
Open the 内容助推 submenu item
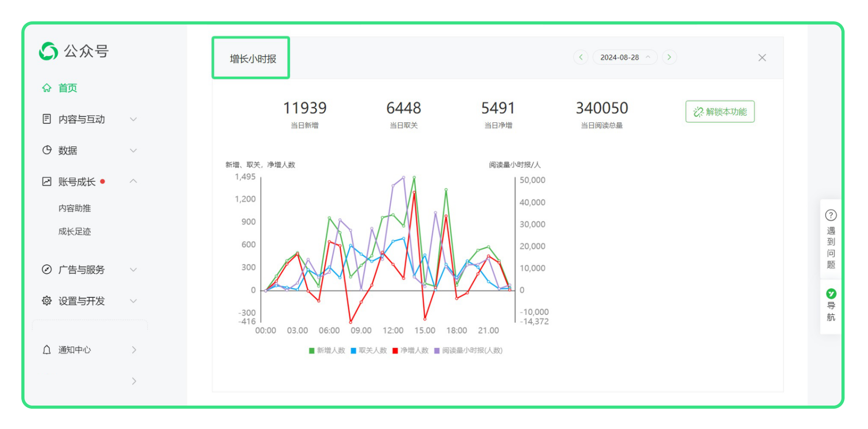coord(74,208)
